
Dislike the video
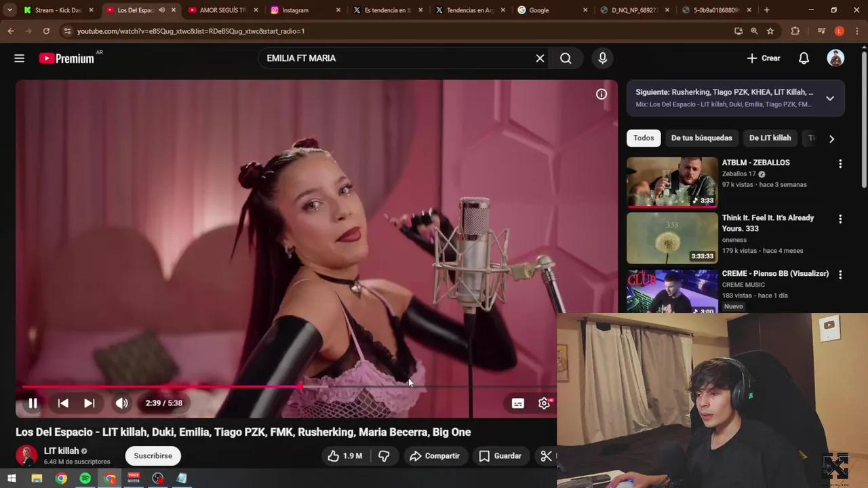pos(384,456)
